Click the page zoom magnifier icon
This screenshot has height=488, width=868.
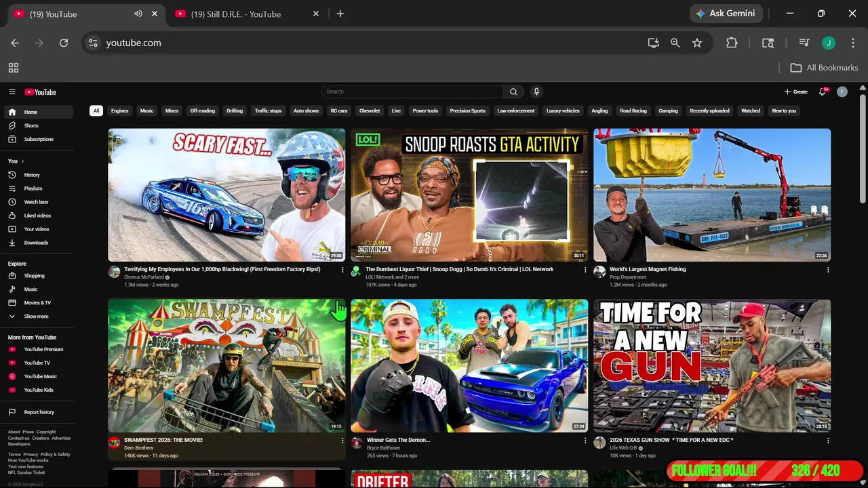point(675,43)
